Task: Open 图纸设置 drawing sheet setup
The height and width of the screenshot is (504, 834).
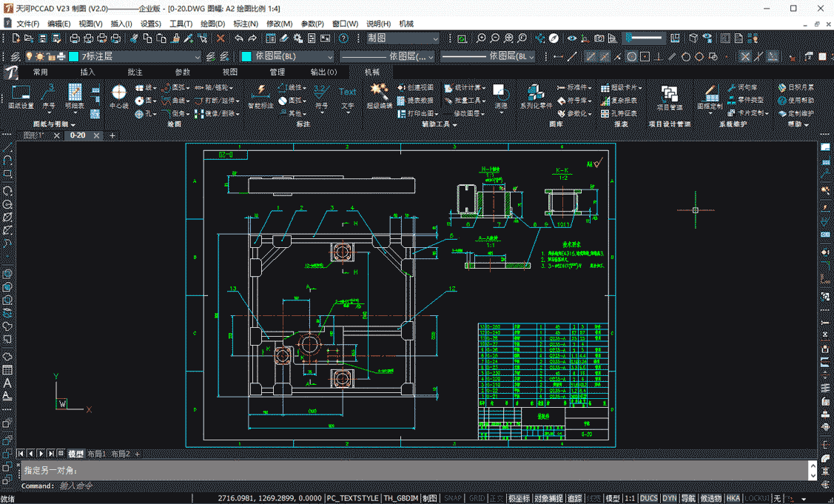Action: [x=21, y=97]
